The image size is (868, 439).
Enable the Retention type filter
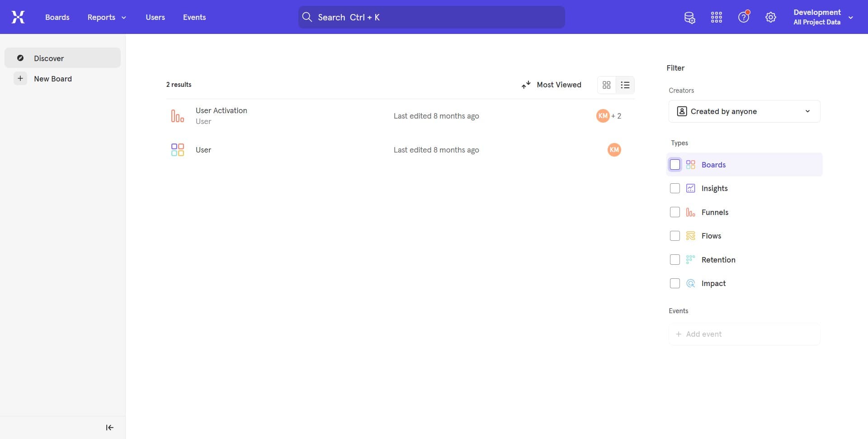click(x=675, y=259)
